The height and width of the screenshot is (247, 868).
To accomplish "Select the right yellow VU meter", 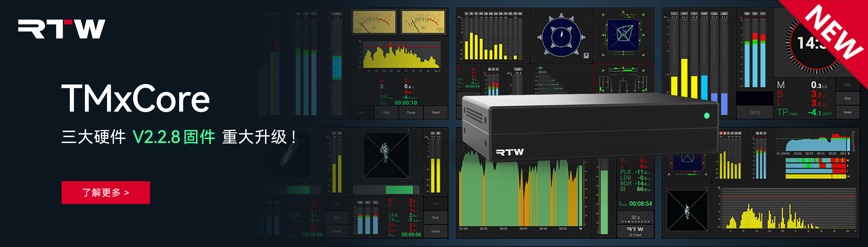I will click(423, 22).
